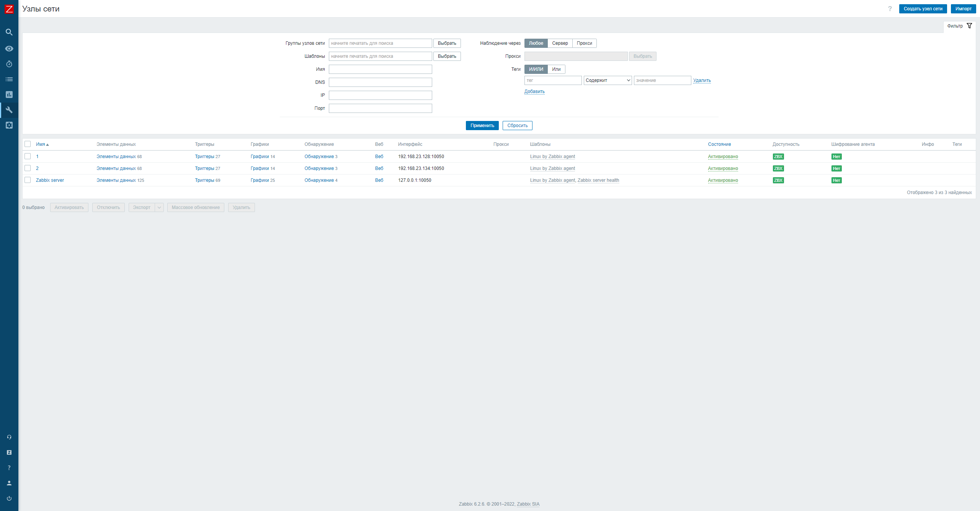Image resolution: width=980 pixels, height=511 pixels.
Task: Open the Monitoring section (eye icon)
Action: tap(9, 48)
